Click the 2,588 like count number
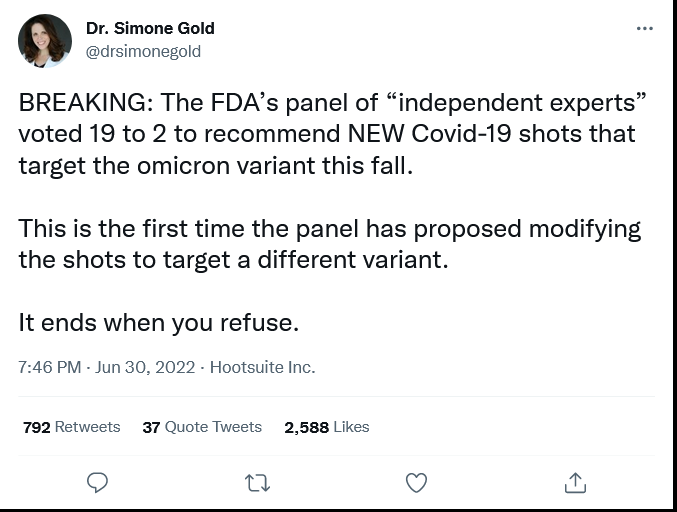677x512 pixels. [307, 427]
